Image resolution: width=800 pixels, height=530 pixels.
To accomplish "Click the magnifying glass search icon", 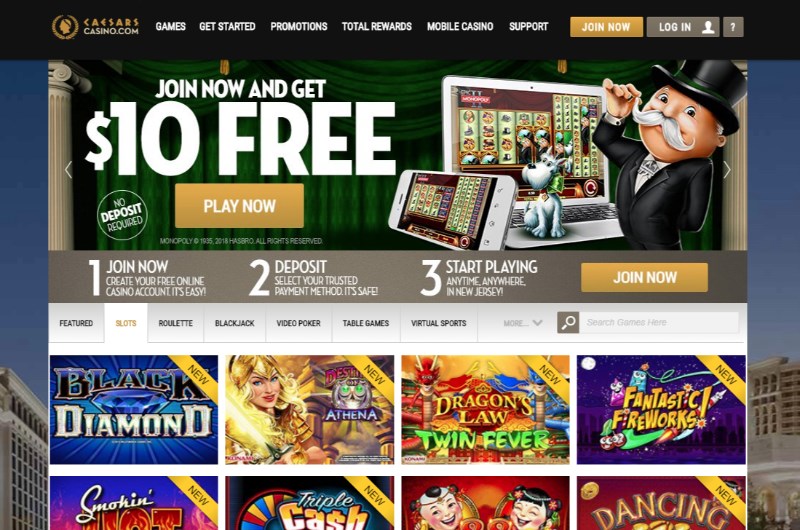I will click(x=568, y=322).
